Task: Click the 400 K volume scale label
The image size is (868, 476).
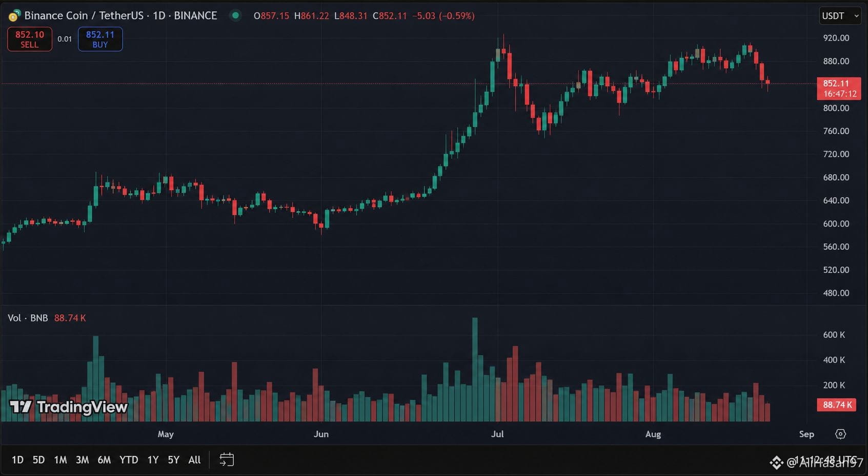Action: tap(834, 360)
